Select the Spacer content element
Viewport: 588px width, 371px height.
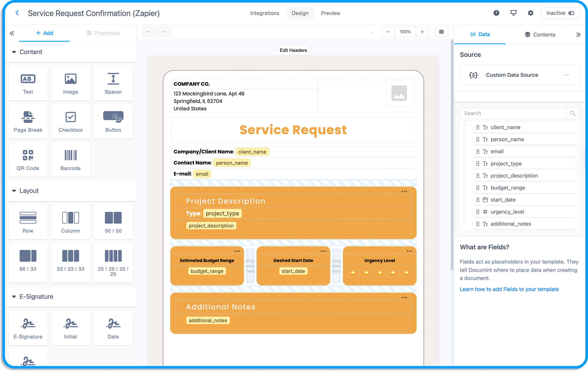tap(113, 83)
